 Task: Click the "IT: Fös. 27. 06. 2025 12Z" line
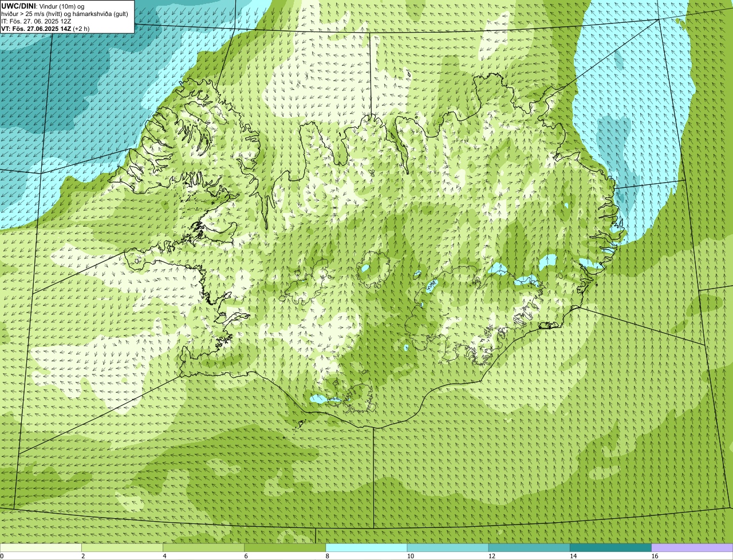(x=36, y=21)
